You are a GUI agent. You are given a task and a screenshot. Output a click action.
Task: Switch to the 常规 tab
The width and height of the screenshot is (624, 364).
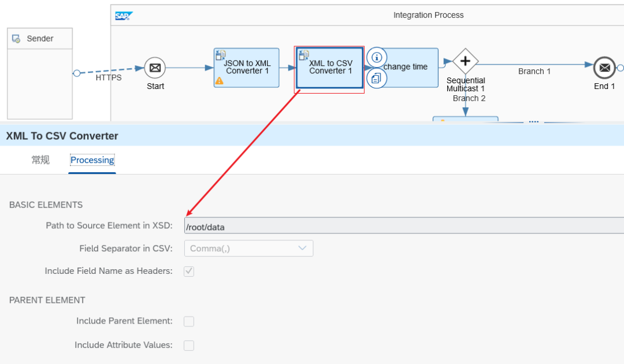40,160
